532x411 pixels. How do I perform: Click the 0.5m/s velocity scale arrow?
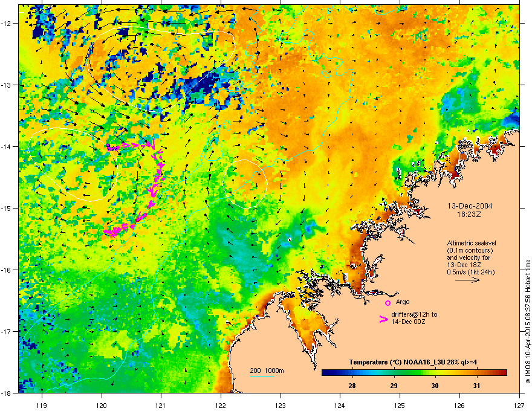467,280
